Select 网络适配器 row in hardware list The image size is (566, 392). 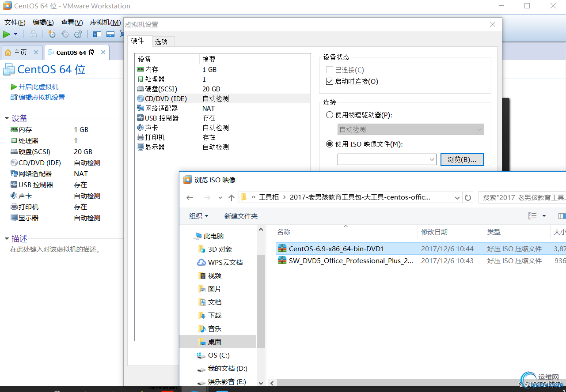(223, 109)
